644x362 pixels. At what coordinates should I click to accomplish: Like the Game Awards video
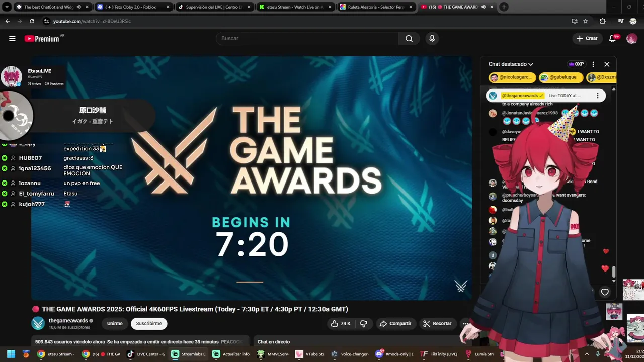pos(340,324)
